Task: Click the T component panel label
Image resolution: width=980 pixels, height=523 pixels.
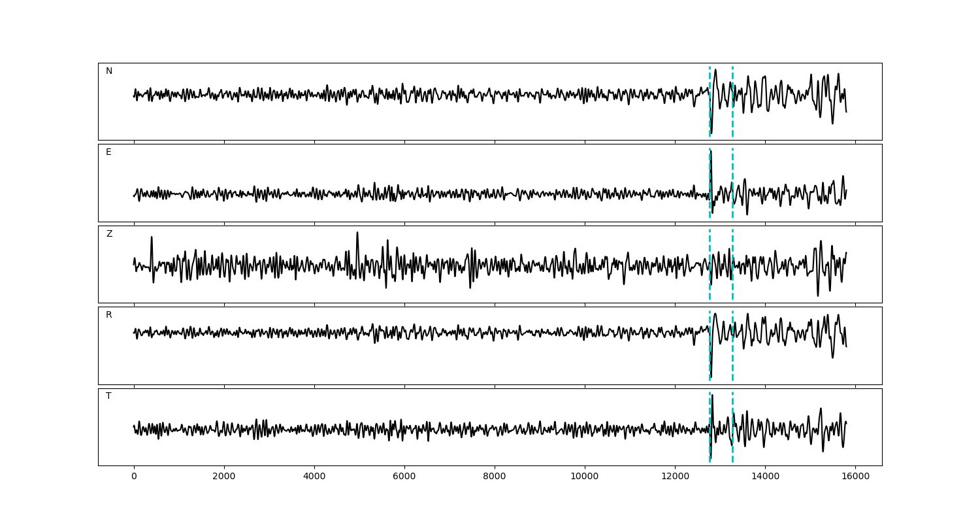Action: click(x=108, y=396)
